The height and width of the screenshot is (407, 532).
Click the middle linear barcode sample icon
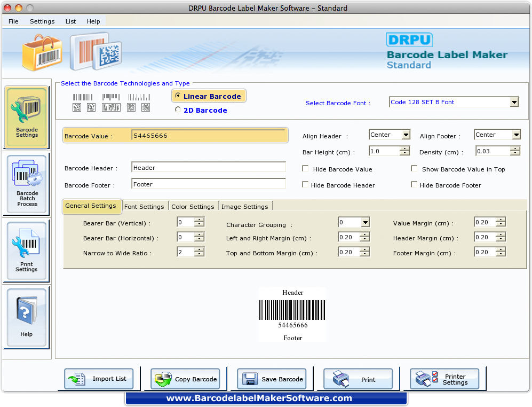pyautogui.click(x=110, y=97)
